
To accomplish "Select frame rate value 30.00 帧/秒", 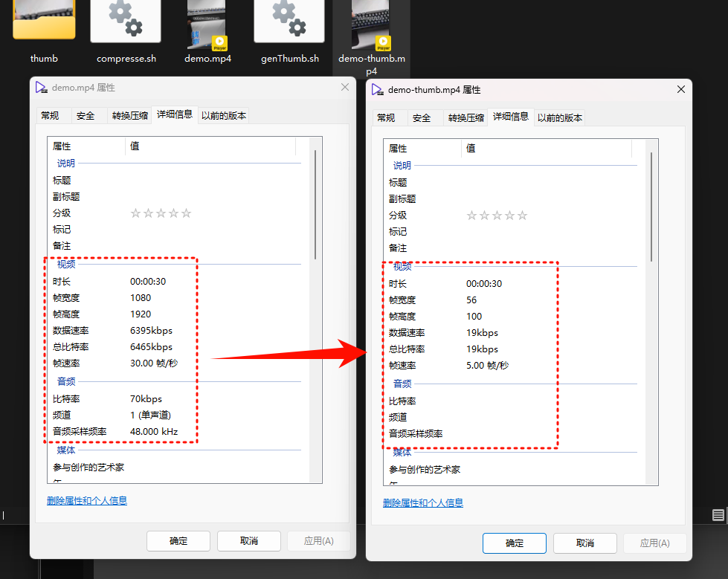I will point(154,363).
